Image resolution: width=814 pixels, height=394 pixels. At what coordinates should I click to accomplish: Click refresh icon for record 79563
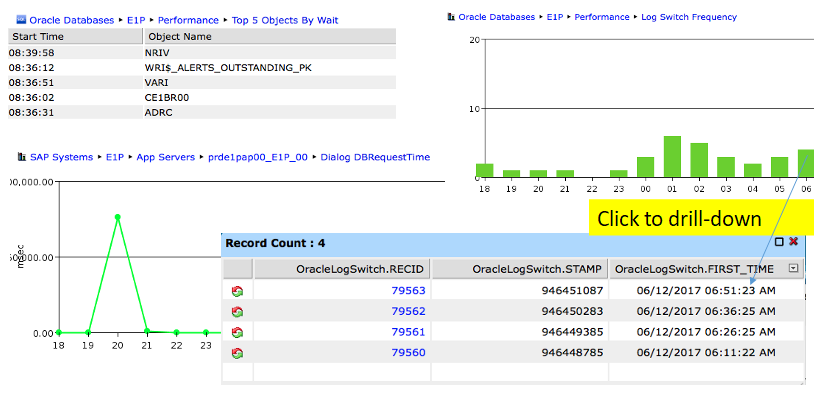237,291
